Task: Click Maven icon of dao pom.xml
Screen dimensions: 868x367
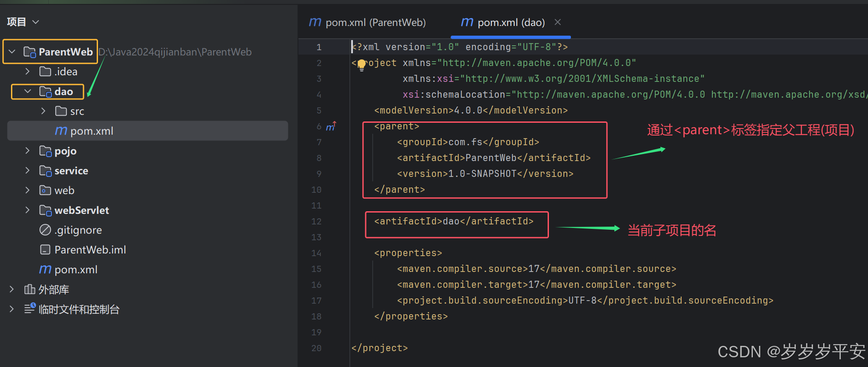Action: [x=61, y=131]
